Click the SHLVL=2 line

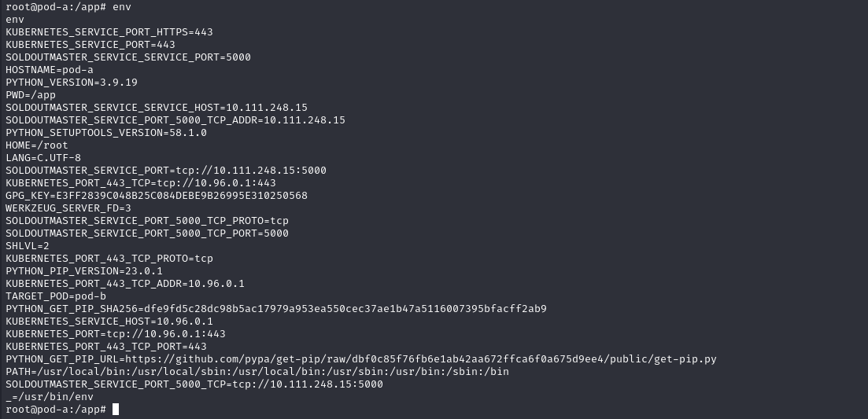pyautogui.click(x=28, y=245)
